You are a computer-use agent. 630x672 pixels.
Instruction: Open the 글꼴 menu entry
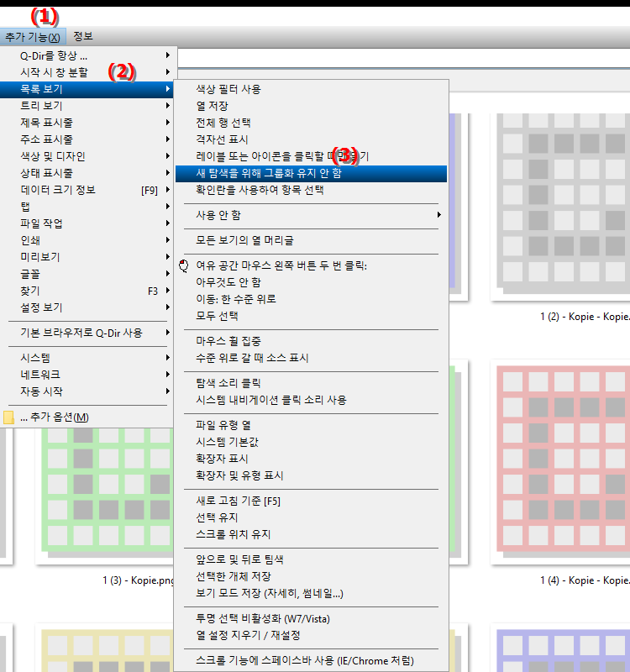[88, 274]
